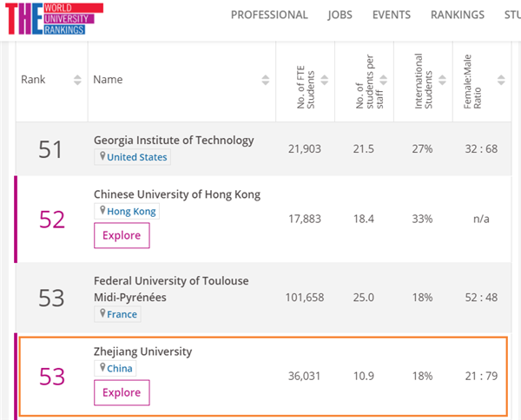Click Explore button for Chinese University of Hong Kong
Image resolution: width=521 pixels, height=420 pixels.
pos(122,235)
